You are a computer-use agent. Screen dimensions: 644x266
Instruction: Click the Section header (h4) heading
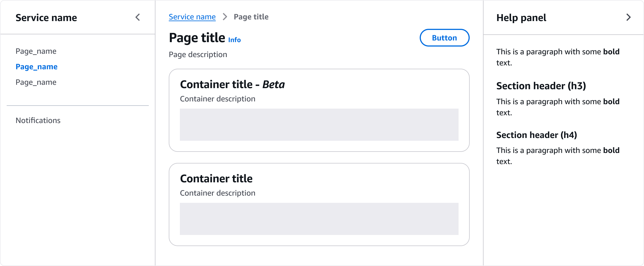tap(537, 135)
